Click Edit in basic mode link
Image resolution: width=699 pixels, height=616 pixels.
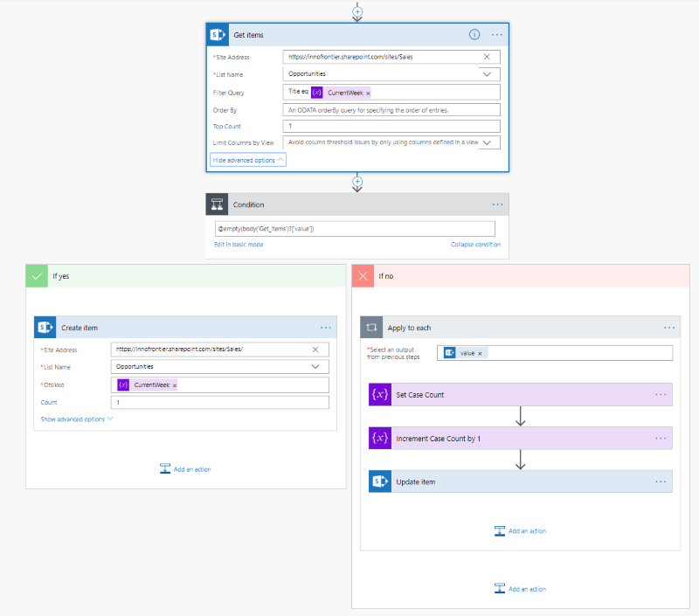coord(239,245)
